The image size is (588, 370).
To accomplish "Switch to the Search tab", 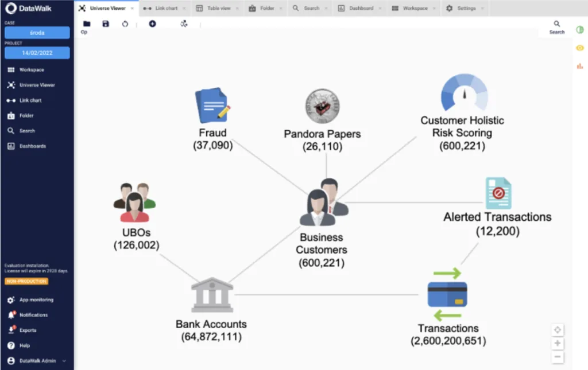I will click(311, 8).
